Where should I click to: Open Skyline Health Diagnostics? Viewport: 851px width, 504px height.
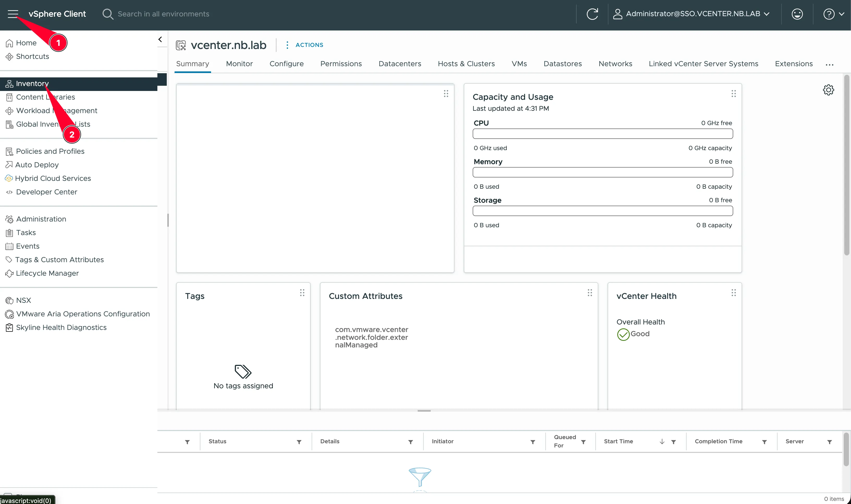pos(56,328)
